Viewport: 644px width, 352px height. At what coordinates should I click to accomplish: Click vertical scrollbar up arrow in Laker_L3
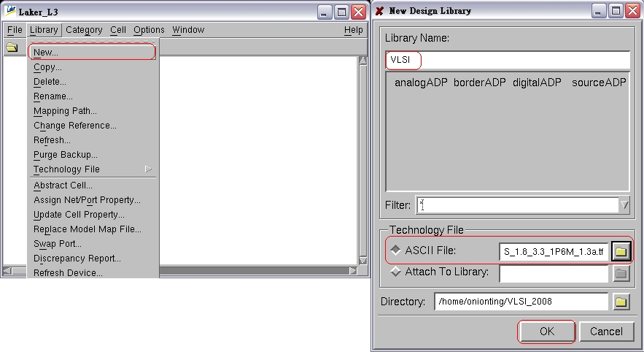(x=362, y=61)
